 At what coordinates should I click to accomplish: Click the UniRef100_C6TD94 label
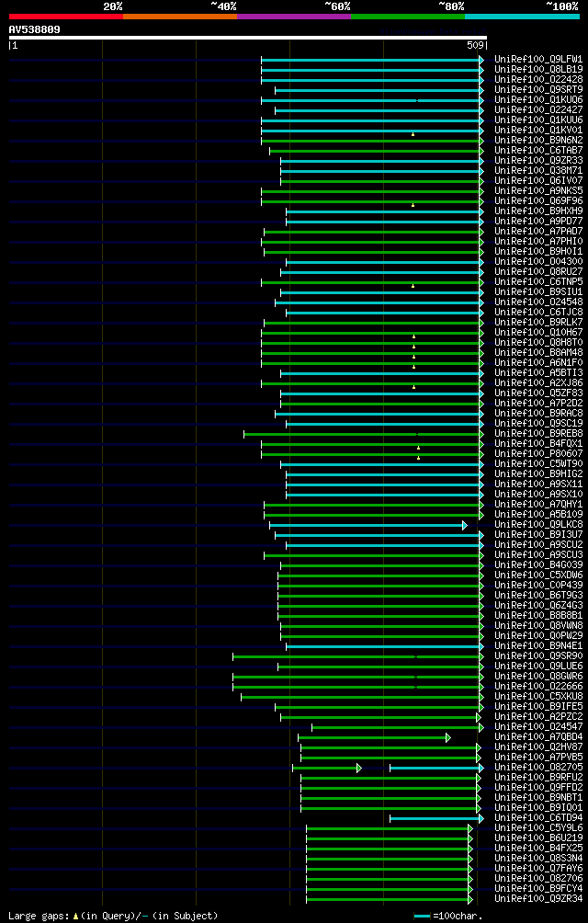point(538,816)
